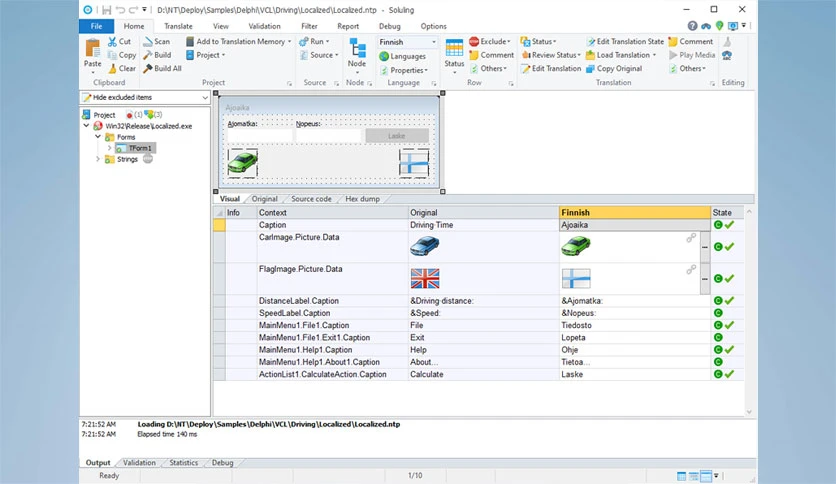Click Add to Translation Memory
Viewport: 836px width, 484px height.
pyautogui.click(x=238, y=42)
